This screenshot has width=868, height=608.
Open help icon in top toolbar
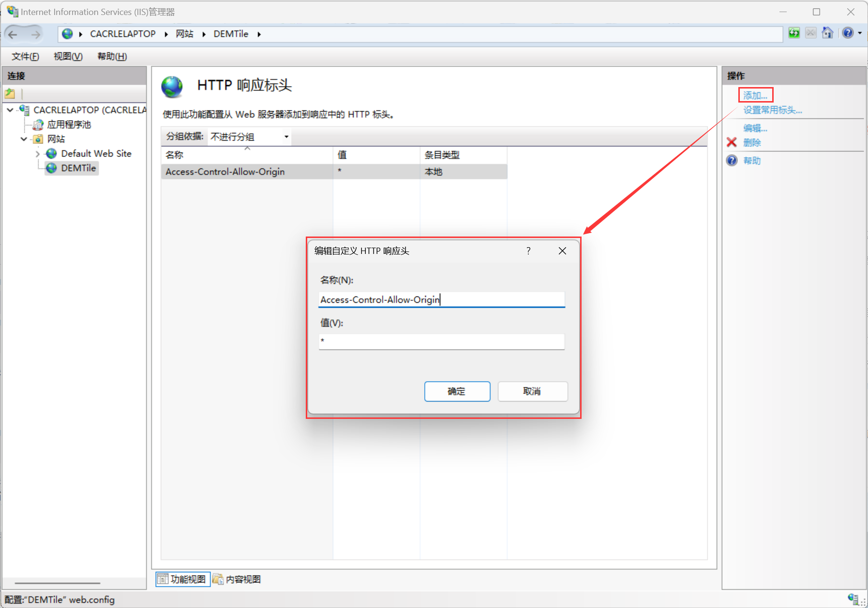coord(848,33)
